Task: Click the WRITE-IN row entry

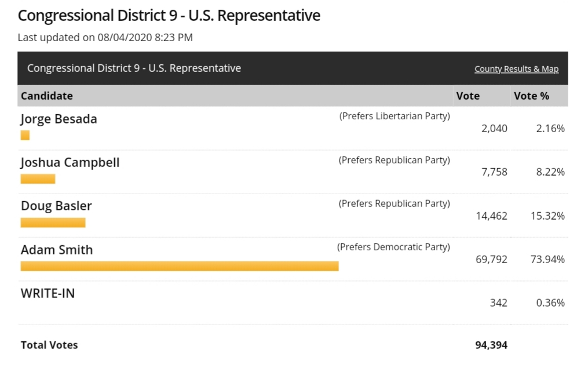Action: [47, 293]
